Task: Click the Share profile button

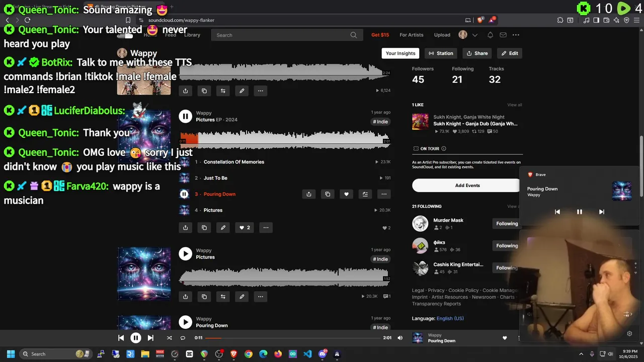Action: pos(477,53)
